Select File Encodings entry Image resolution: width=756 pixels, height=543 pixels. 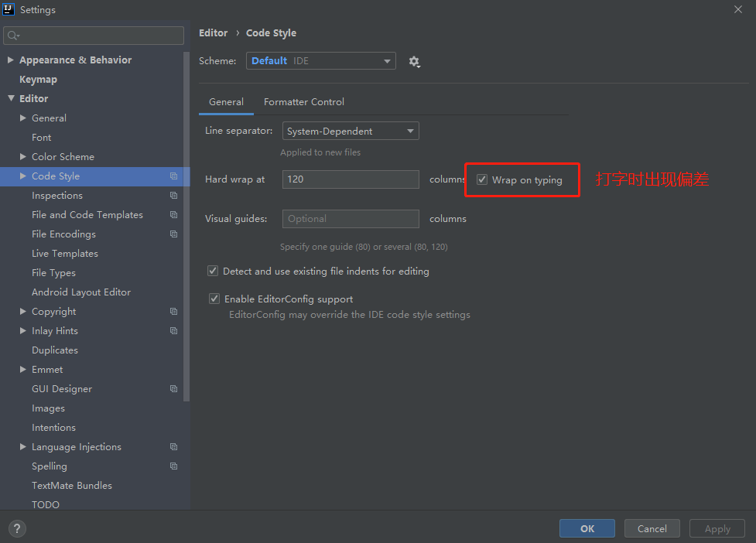pyautogui.click(x=63, y=234)
